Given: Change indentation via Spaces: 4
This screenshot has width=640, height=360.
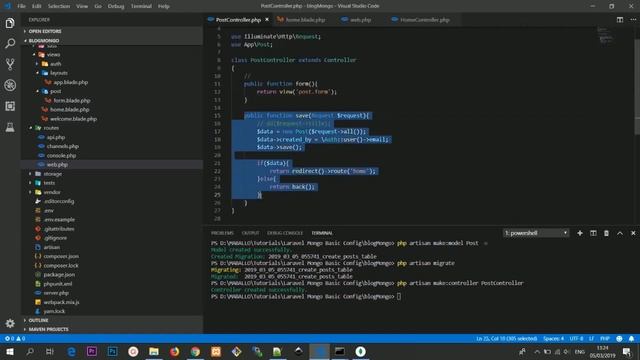Looking at the screenshot, I should 553,339.
